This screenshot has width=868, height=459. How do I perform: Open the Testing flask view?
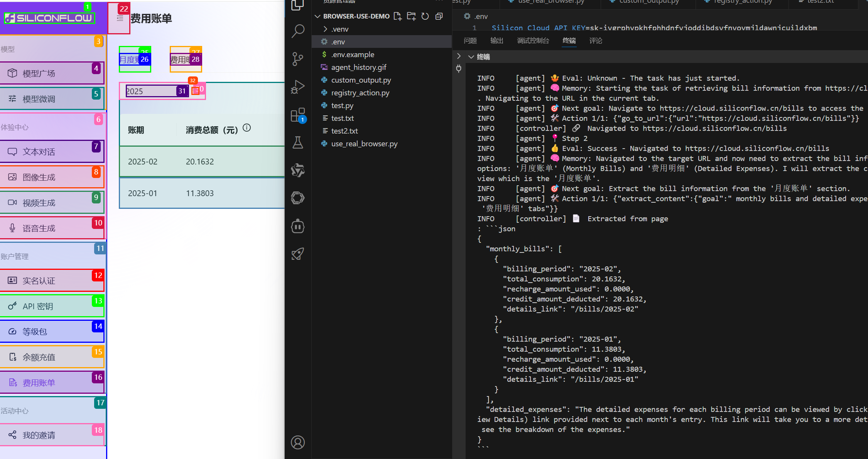point(298,143)
